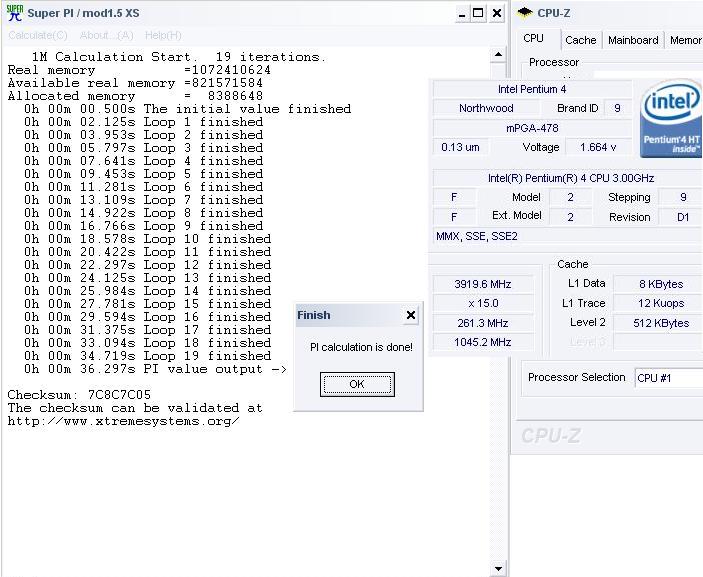This screenshot has height=577, width=703.
Task: Click the 261.3 MHz bus speed value
Action: 483,323
